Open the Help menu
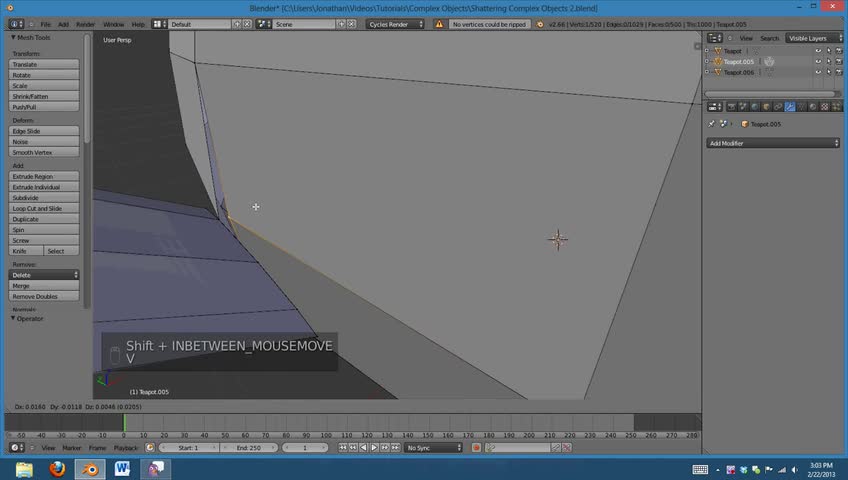Image resolution: width=848 pixels, height=480 pixels. pyautogui.click(x=138, y=24)
